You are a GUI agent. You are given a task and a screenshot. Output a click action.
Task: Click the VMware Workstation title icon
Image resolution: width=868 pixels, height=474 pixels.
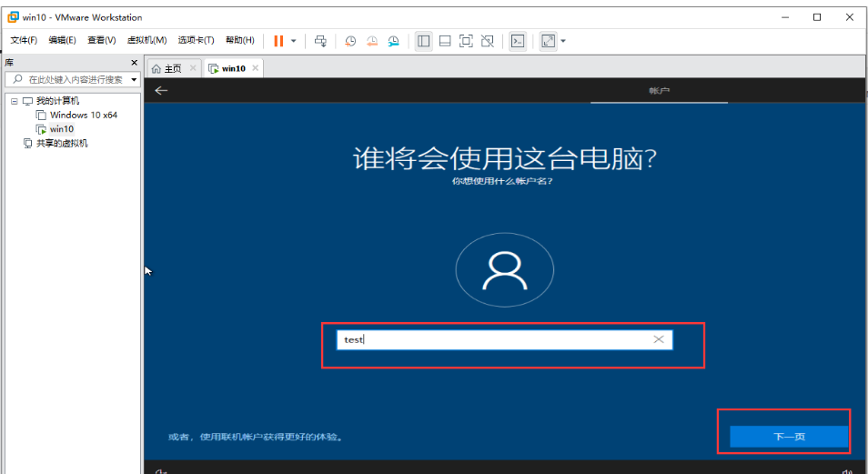click(x=13, y=17)
